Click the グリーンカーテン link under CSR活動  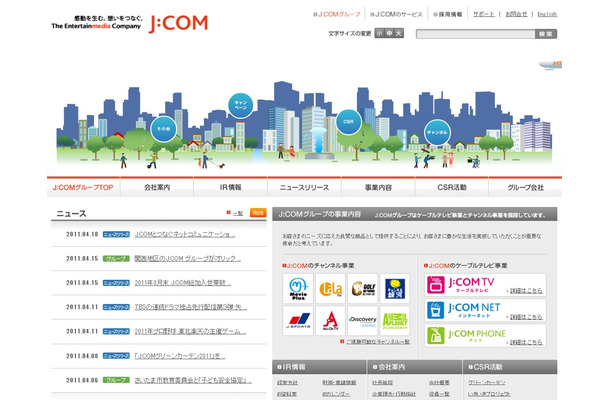click(x=487, y=383)
